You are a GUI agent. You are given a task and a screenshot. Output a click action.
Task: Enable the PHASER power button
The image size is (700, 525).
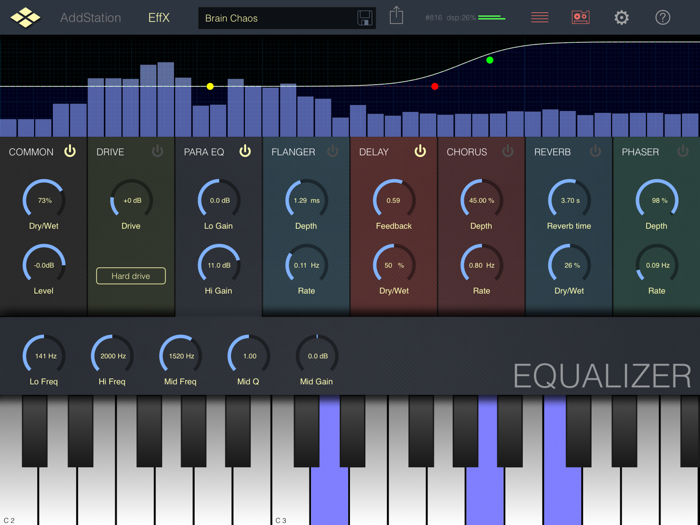click(683, 151)
